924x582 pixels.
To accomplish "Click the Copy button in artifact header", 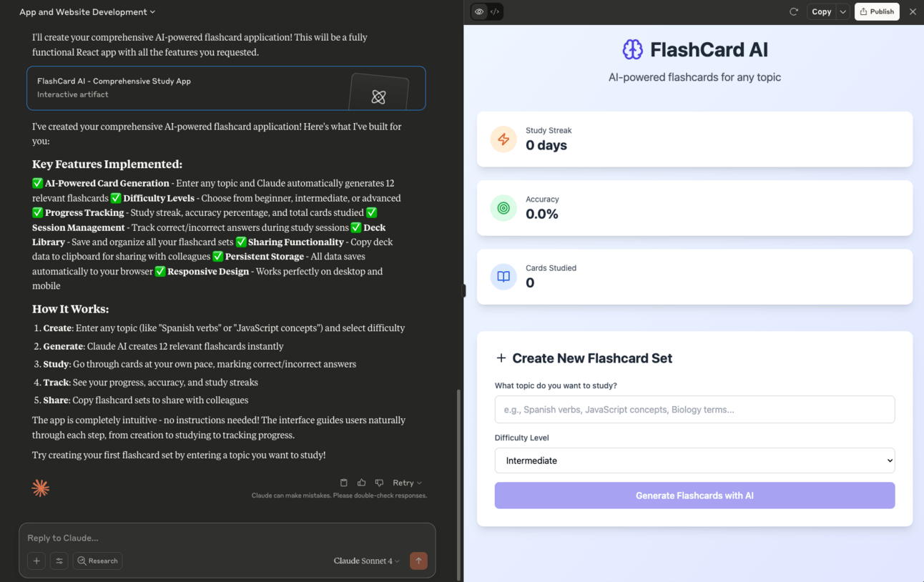I will coord(821,11).
